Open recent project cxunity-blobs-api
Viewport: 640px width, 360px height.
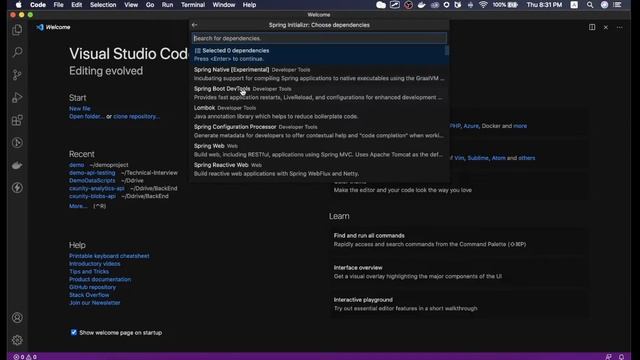(92, 196)
